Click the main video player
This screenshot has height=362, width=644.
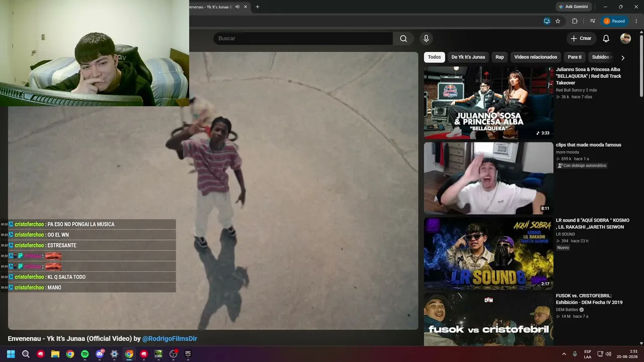(x=213, y=191)
